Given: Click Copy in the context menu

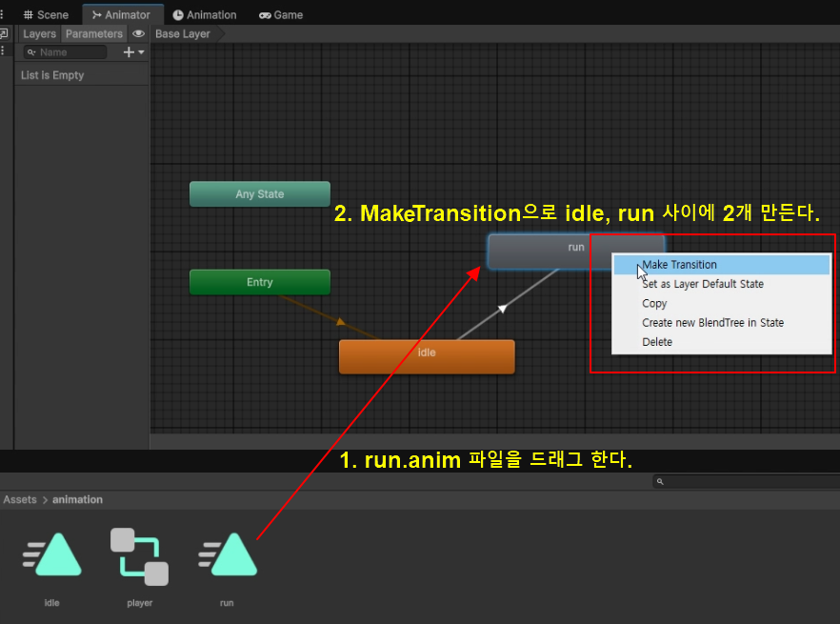Looking at the screenshot, I should pos(654,303).
